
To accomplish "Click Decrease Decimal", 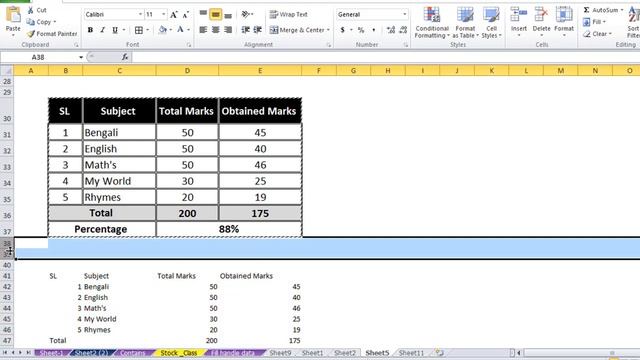I will tap(403, 30).
